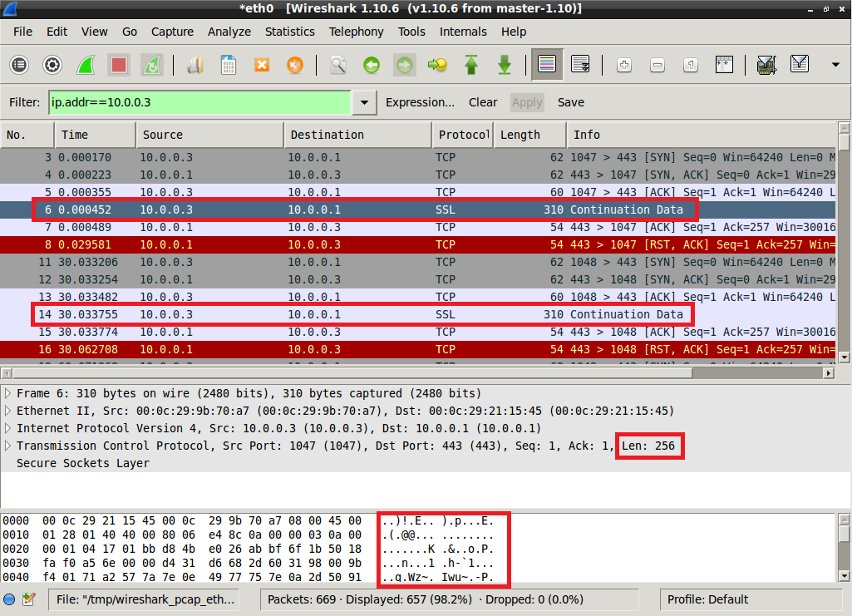Select packet 14 SSL Continuation Data
Viewport: 852px width, 616px height.
pyautogui.click(x=418, y=314)
